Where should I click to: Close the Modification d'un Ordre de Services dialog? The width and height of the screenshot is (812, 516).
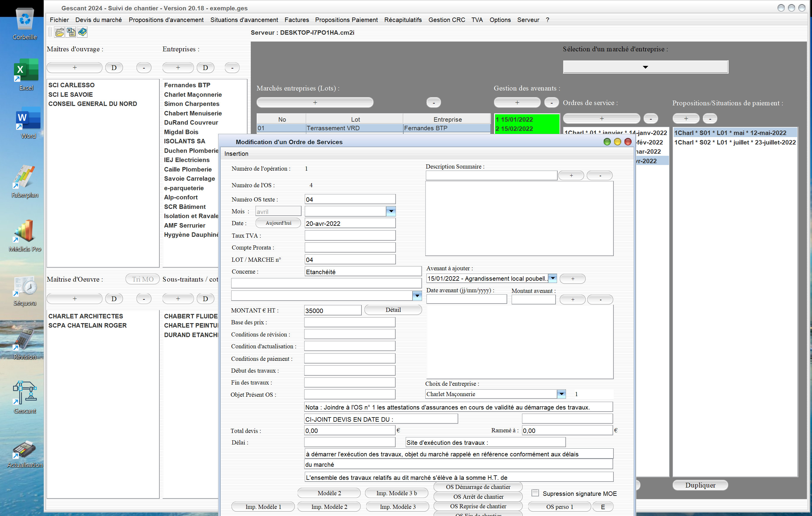(628, 142)
